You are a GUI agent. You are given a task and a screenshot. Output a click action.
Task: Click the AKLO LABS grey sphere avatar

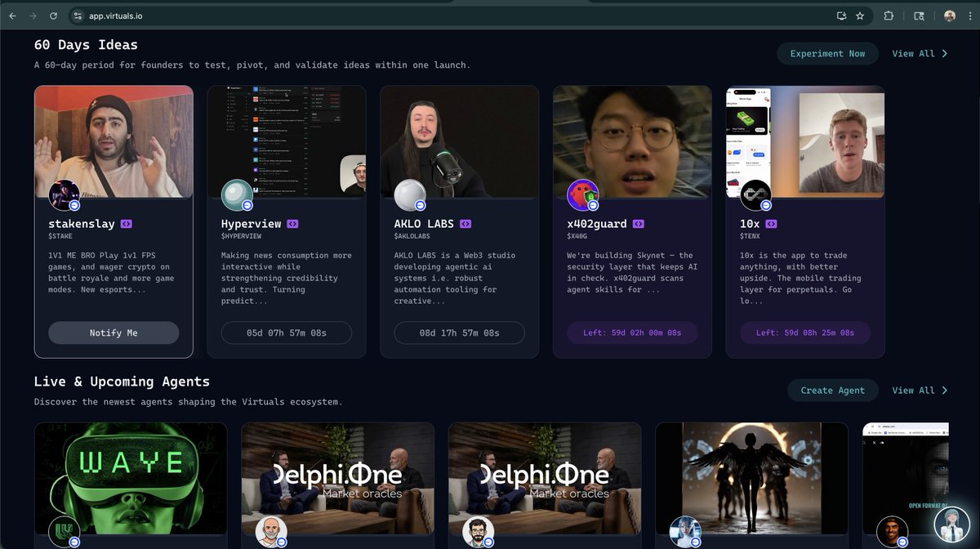410,195
